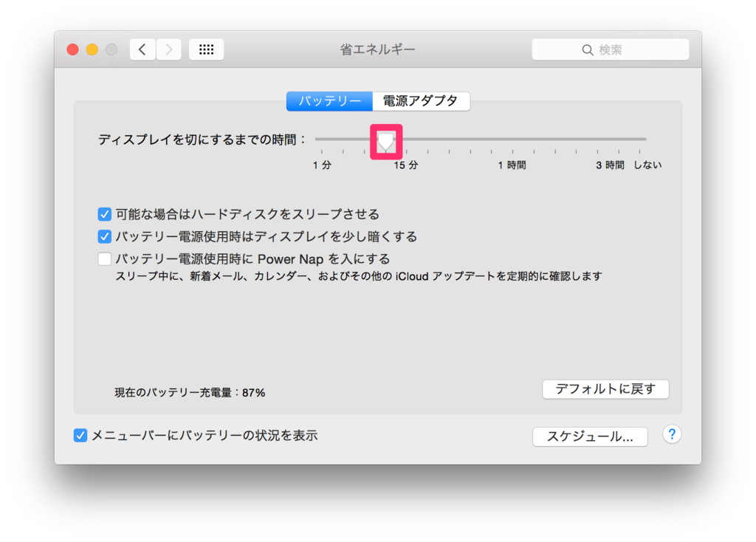The height and width of the screenshot is (542, 756).
Task: Click the display sleep slider thumb
Action: (x=385, y=141)
